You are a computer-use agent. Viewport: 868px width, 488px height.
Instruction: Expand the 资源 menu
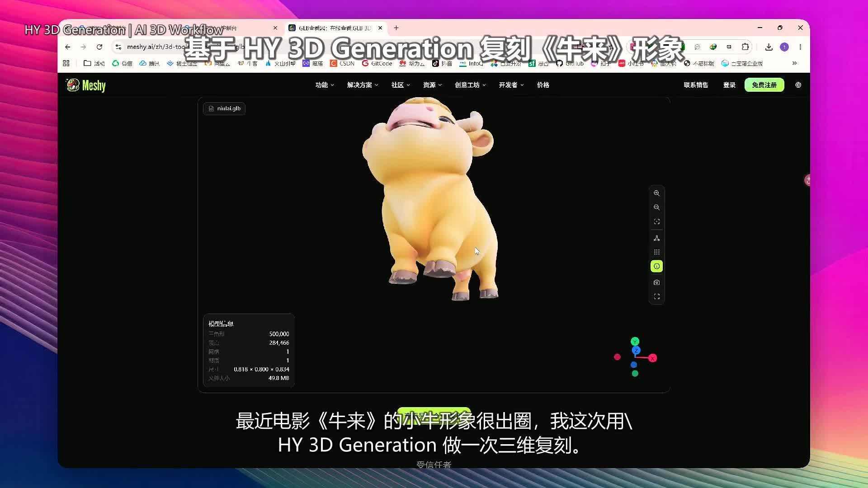[432, 85]
